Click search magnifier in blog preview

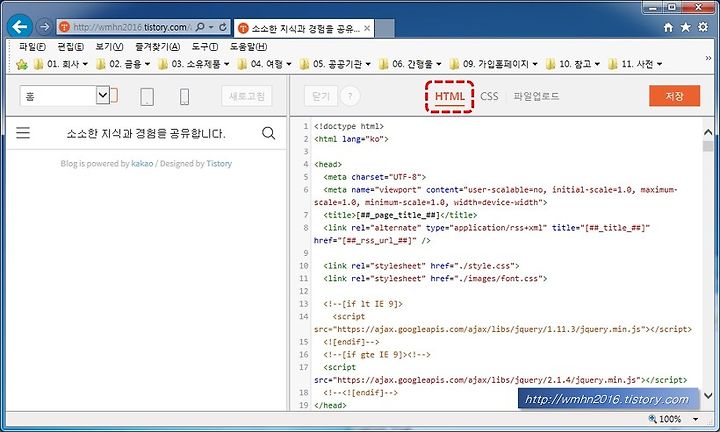tap(269, 133)
